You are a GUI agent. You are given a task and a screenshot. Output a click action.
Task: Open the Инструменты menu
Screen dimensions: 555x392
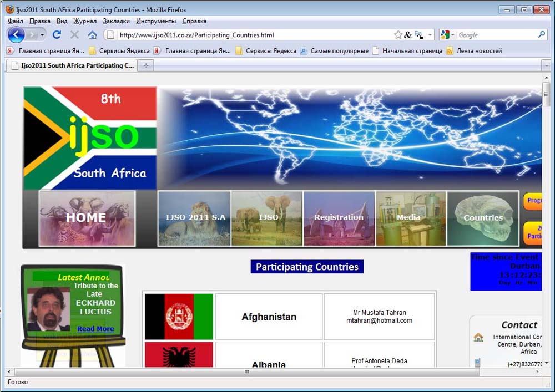156,21
